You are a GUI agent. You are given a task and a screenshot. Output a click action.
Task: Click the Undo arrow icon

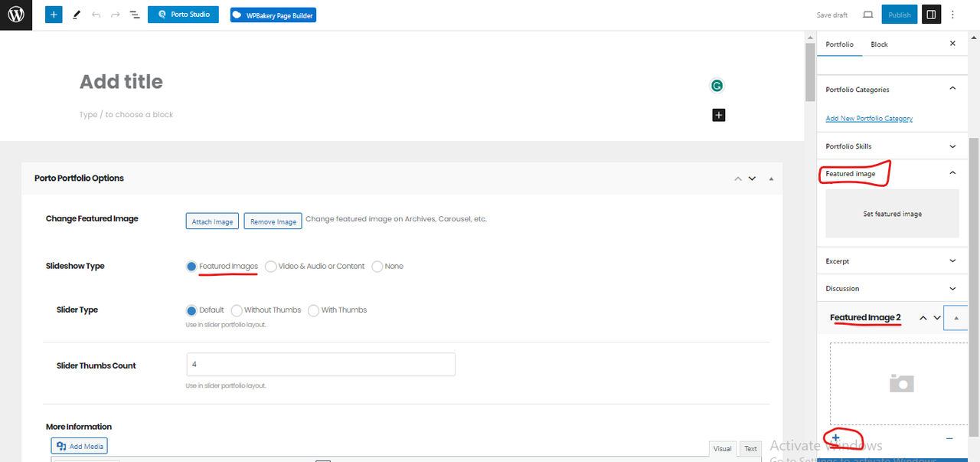(96, 15)
